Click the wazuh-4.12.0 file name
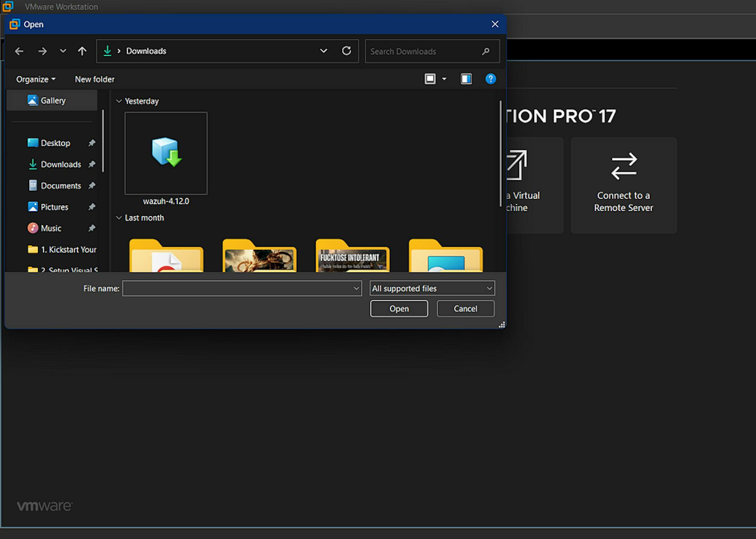Screen dimensions: 756x539 [166, 202]
